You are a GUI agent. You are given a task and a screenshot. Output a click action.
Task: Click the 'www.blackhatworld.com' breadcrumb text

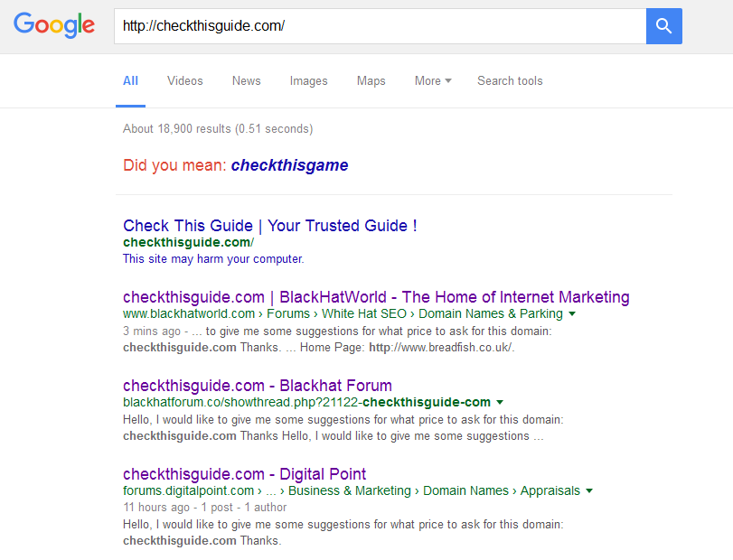click(x=189, y=313)
